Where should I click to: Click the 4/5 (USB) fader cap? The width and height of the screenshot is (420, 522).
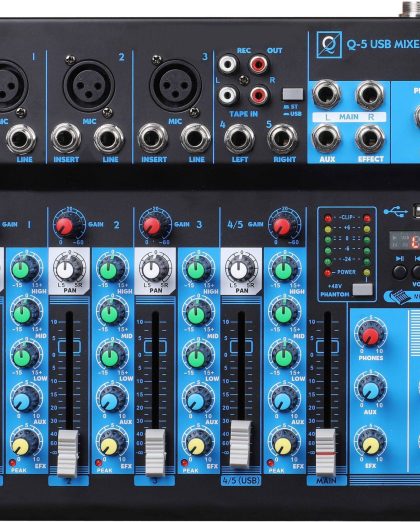(x=241, y=443)
